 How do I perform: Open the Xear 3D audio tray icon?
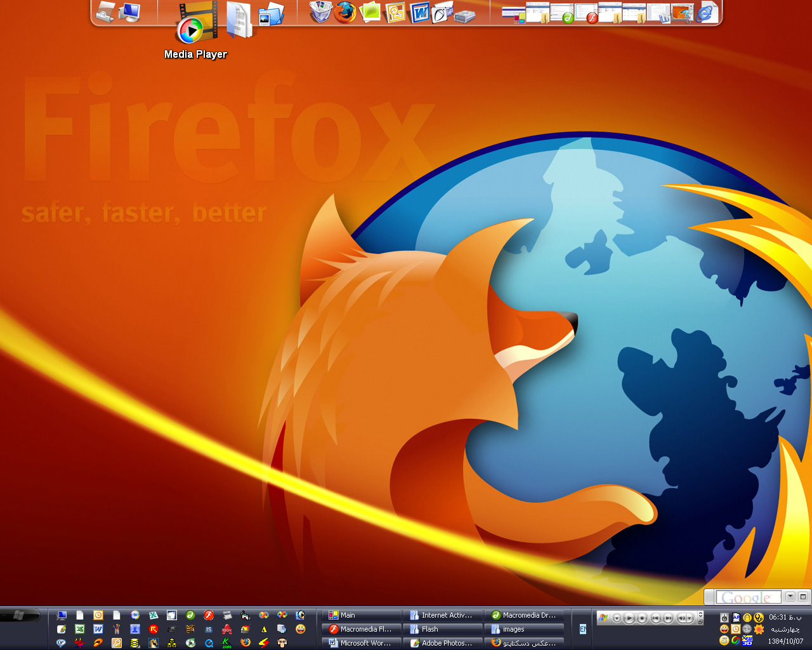tap(747, 641)
